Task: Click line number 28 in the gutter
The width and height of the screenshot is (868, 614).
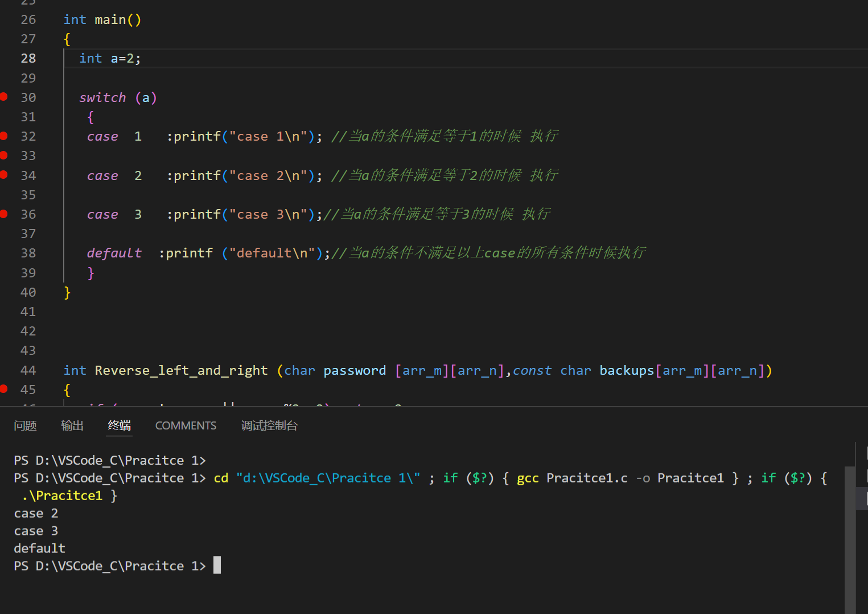Action: (28, 58)
